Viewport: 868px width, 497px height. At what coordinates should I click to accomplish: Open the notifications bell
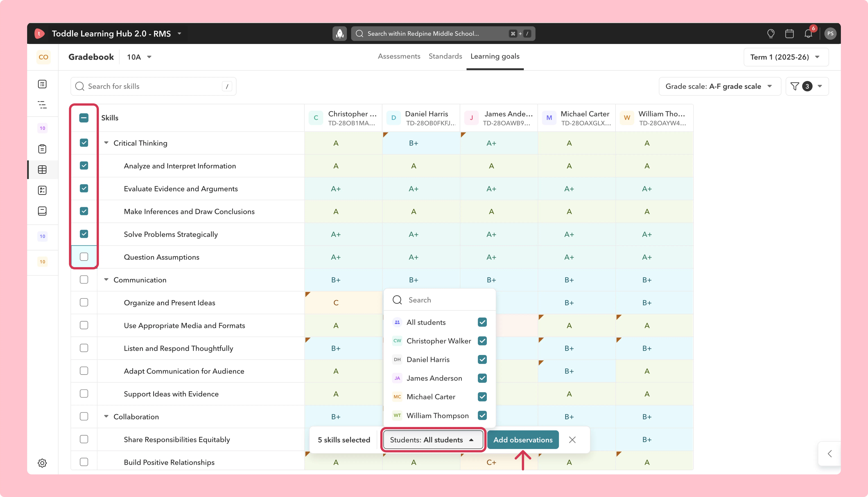tap(808, 33)
